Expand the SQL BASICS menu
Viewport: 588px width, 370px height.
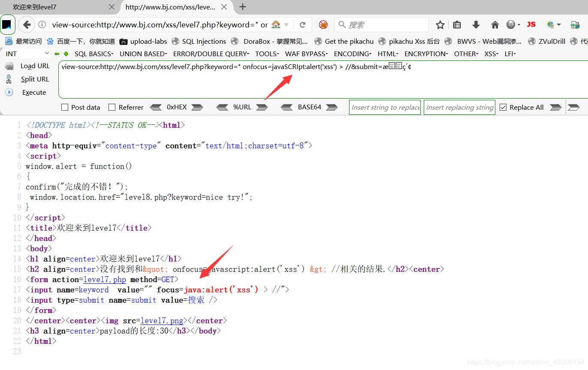tap(94, 54)
